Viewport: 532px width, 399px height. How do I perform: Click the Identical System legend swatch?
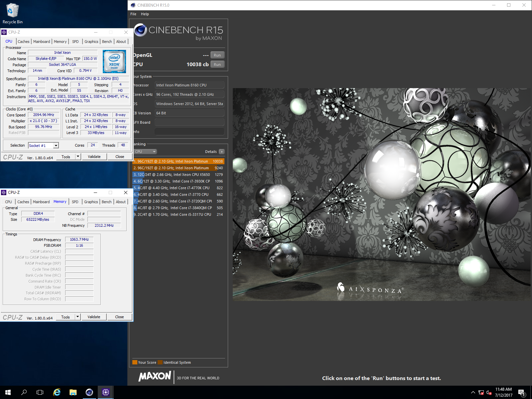[160, 362]
